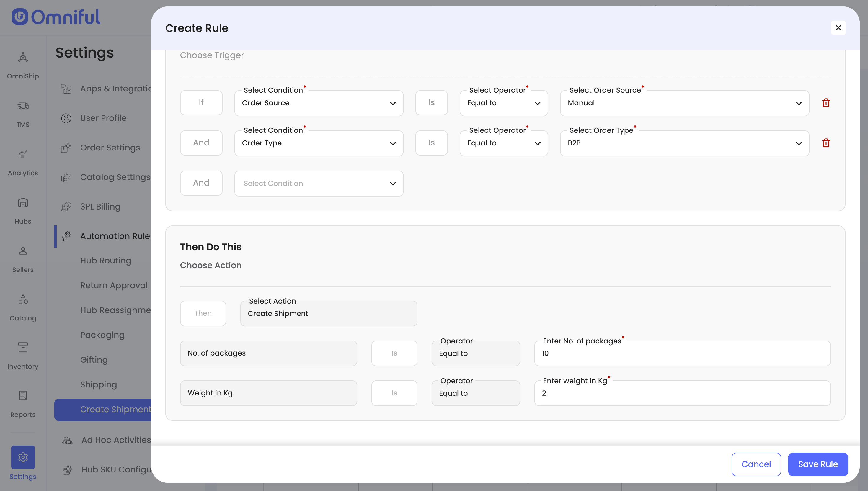Viewport: 868px width, 491px height.
Task: Click Save Rule button
Action: [818, 464]
